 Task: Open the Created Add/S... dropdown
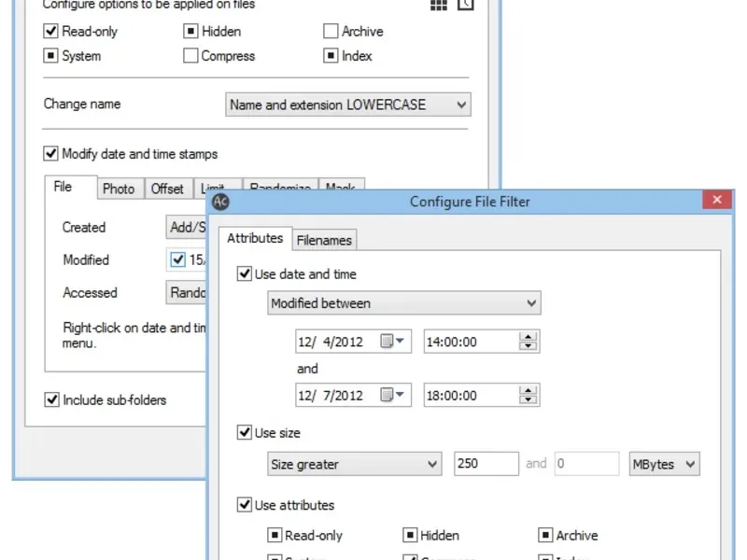(187, 227)
